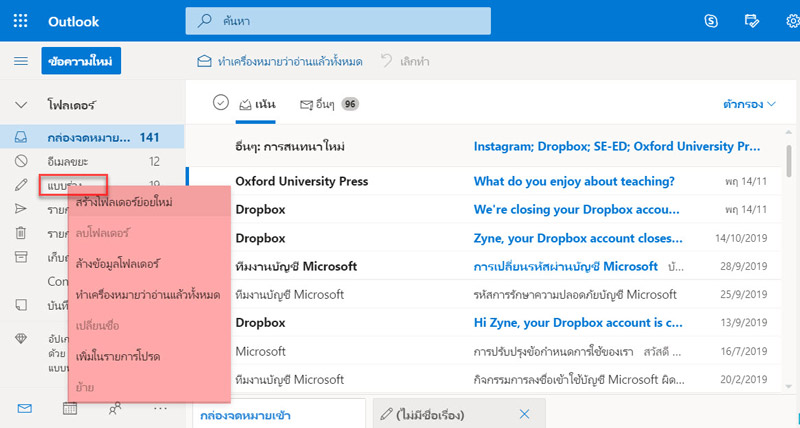Open the Settings gear in header
Screen dimensions: 800x428
[792, 21]
